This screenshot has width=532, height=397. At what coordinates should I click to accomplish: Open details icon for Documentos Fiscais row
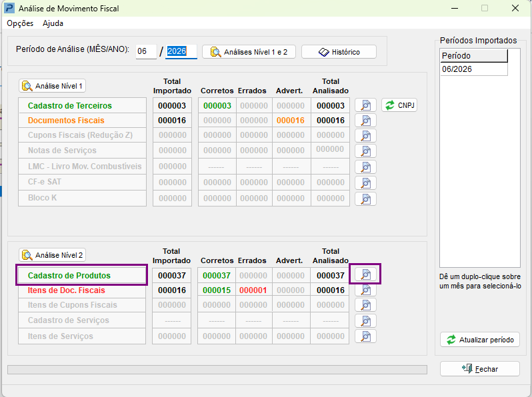tap(365, 121)
